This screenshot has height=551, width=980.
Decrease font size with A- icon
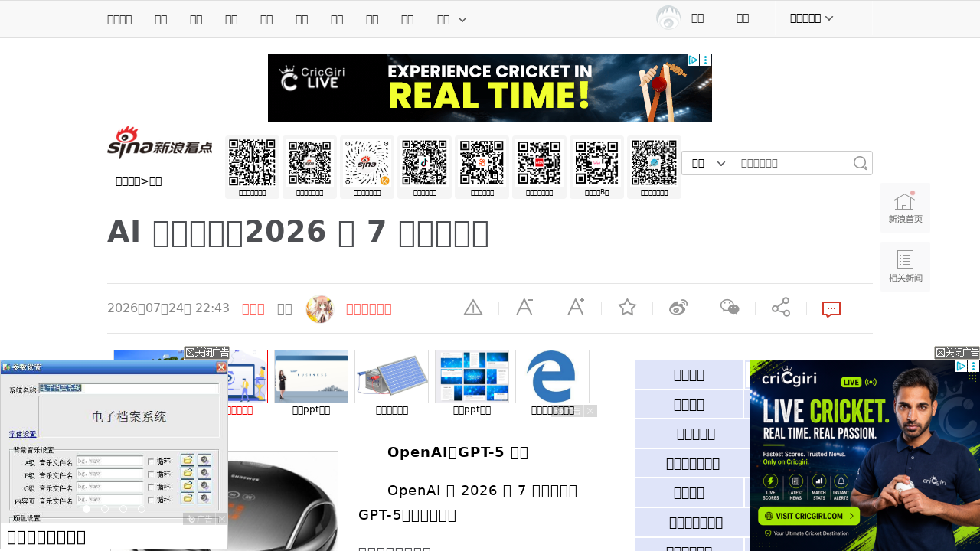point(524,308)
